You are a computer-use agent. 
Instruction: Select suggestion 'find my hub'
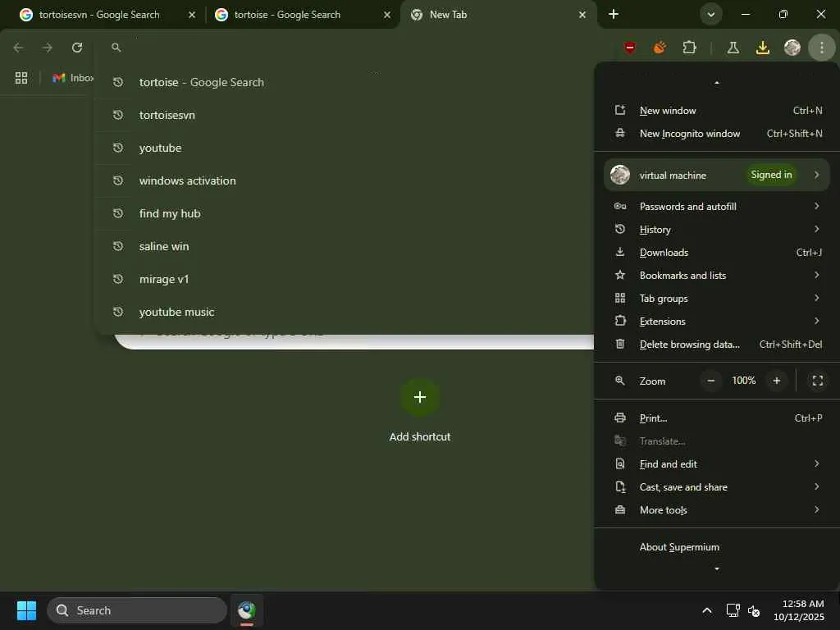[345, 213]
